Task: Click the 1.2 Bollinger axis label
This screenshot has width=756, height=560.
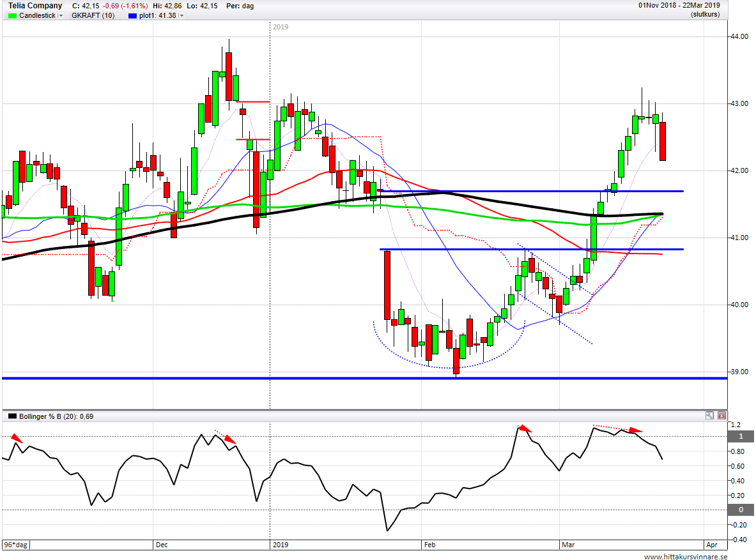Action: pyautogui.click(x=736, y=425)
